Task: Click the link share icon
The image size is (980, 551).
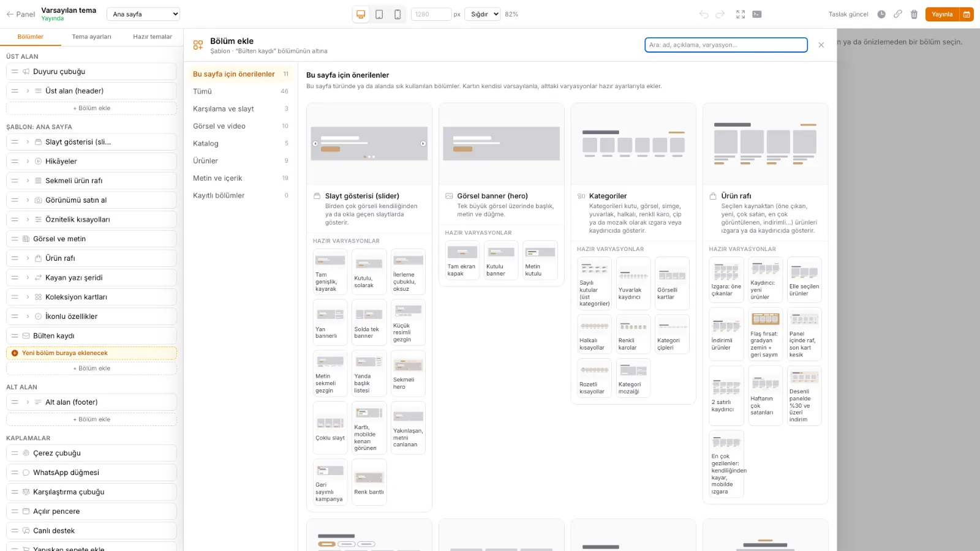Action: [x=898, y=14]
